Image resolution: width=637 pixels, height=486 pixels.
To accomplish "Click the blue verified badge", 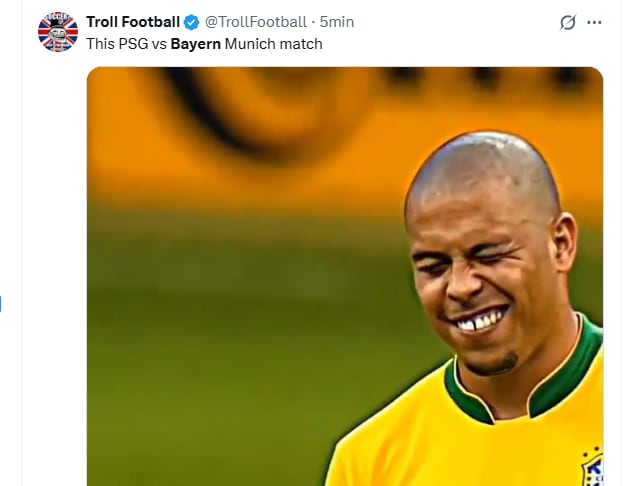I will [x=192, y=22].
